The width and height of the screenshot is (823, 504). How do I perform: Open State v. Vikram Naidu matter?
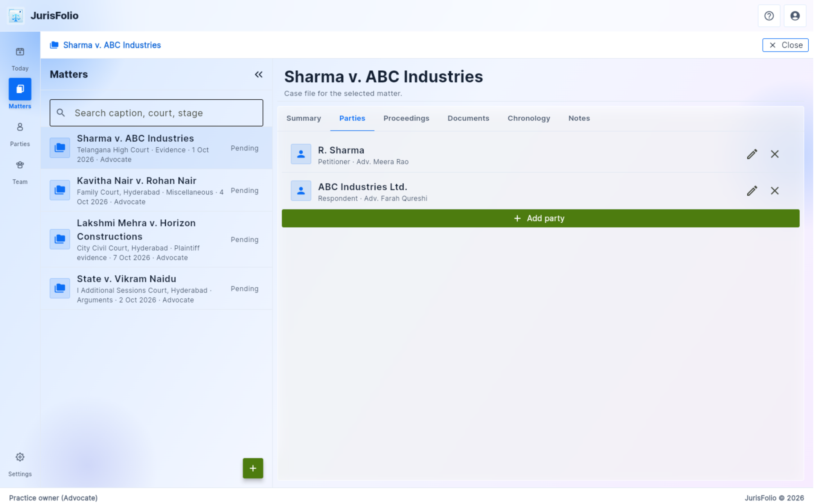pos(156,288)
